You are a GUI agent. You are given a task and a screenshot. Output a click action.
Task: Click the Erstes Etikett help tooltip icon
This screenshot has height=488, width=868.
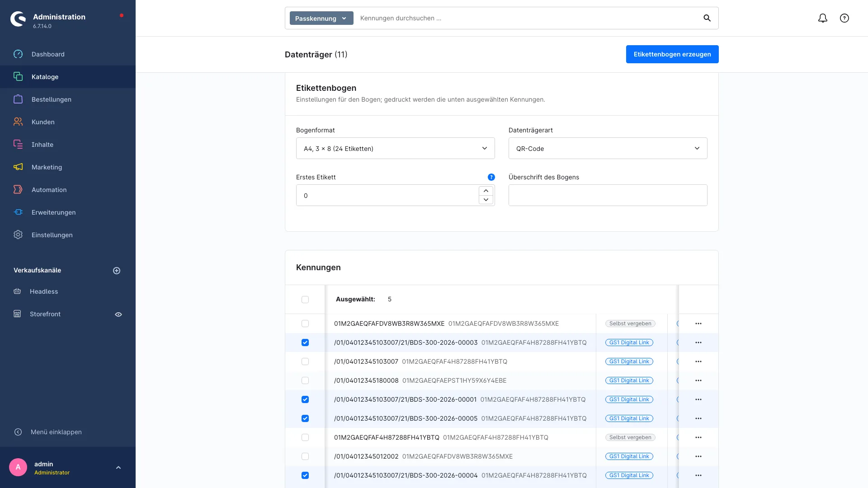(491, 177)
